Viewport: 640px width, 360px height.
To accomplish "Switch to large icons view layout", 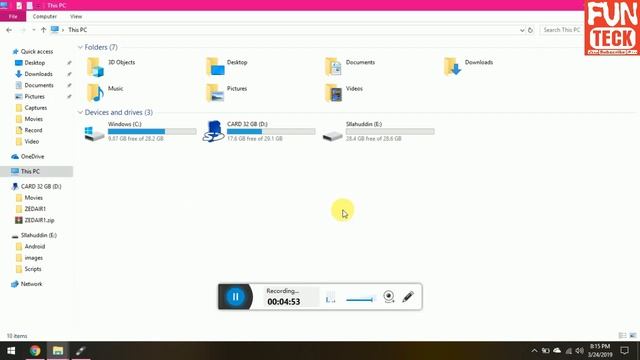I will pos(633,336).
